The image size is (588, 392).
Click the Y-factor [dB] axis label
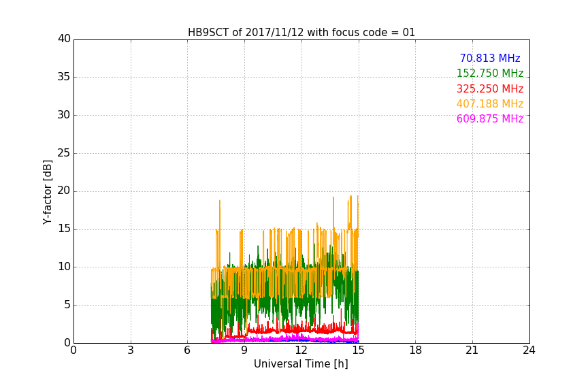(47, 192)
